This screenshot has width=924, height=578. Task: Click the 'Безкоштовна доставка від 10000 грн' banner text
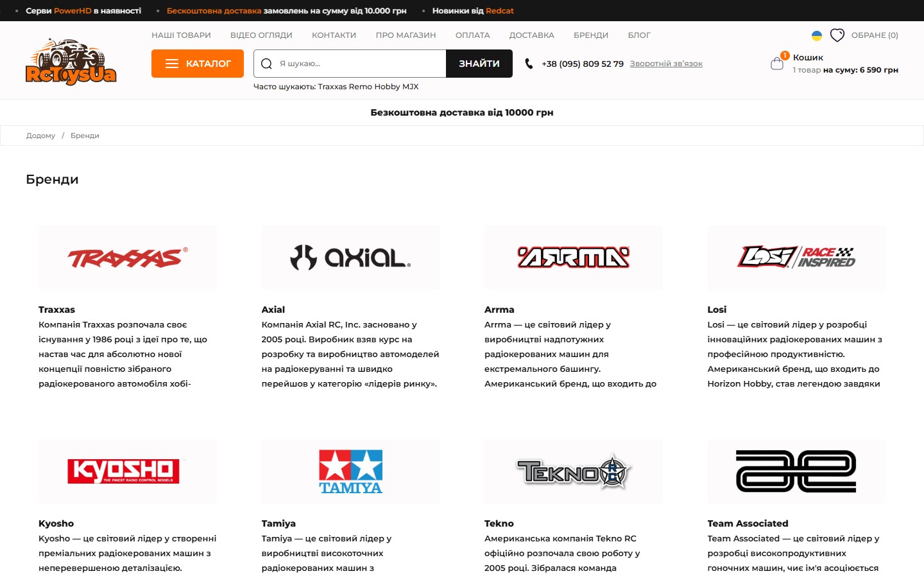pos(462,112)
